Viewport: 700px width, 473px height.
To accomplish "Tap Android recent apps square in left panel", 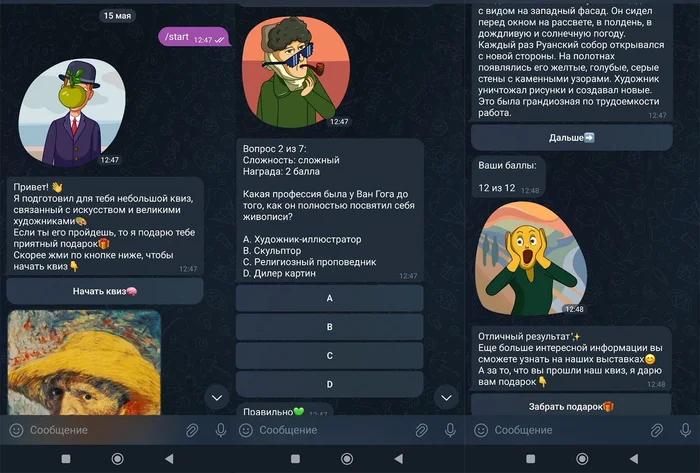I will (x=66, y=459).
